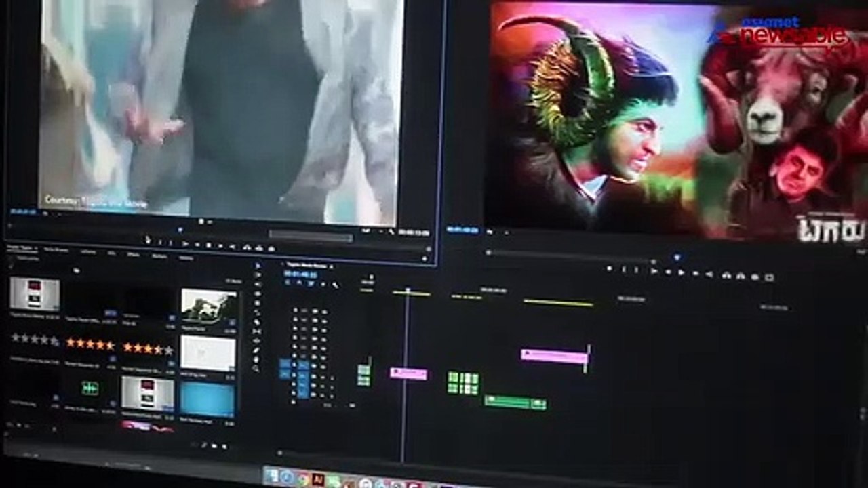Click Mark In in the Program monitor
The image size is (868, 488).
coord(623,269)
